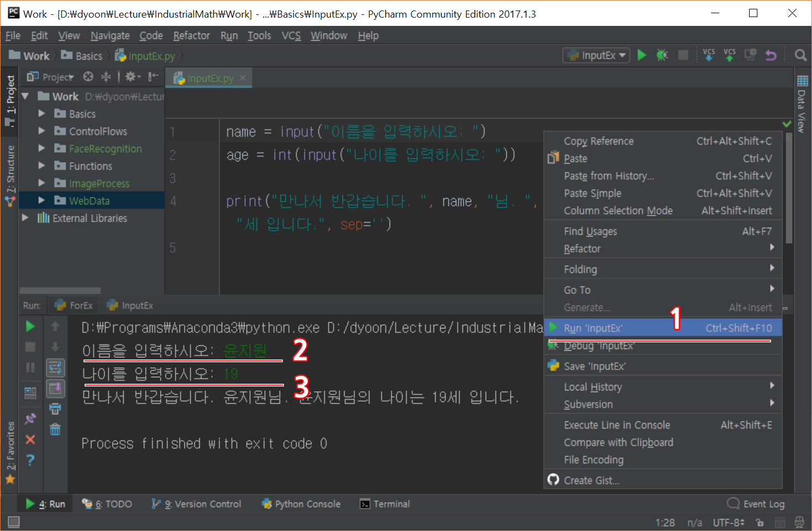
Task: Expand the External Libraries node
Action: [25, 218]
